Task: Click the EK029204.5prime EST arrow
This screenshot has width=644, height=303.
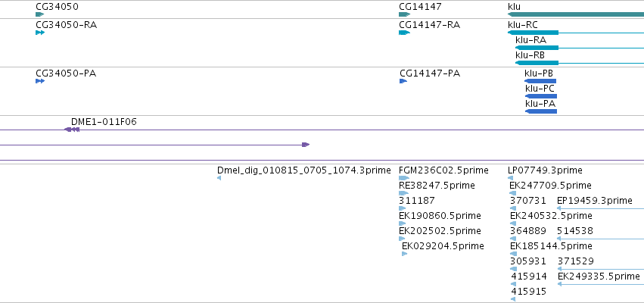Action: point(405,254)
